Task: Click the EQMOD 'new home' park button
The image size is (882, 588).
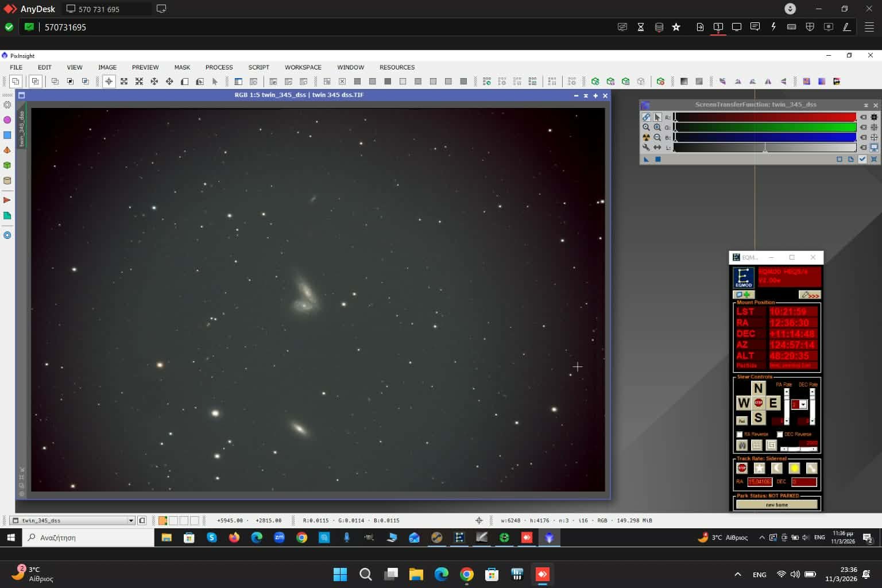Action: [x=776, y=505]
